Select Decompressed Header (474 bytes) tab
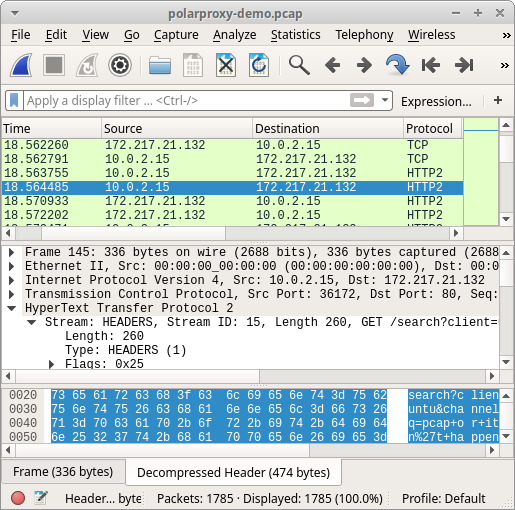515x510 pixels. click(x=233, y=472)
